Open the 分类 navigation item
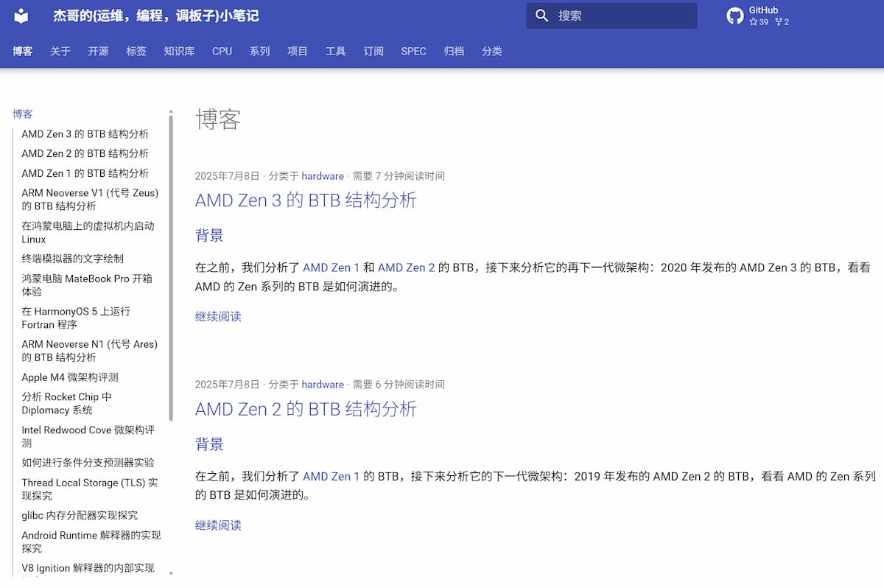This screenshot has width=884, height=588. coord(491,52)
